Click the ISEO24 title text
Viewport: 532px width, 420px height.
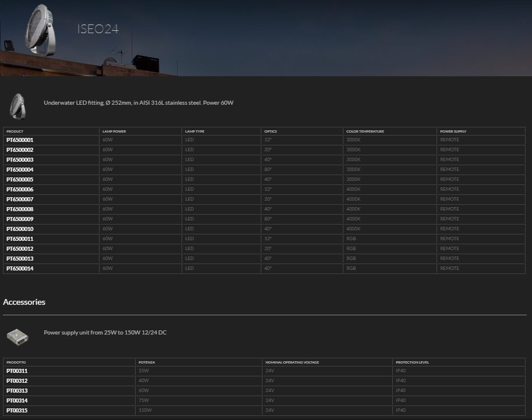(98, 29)
